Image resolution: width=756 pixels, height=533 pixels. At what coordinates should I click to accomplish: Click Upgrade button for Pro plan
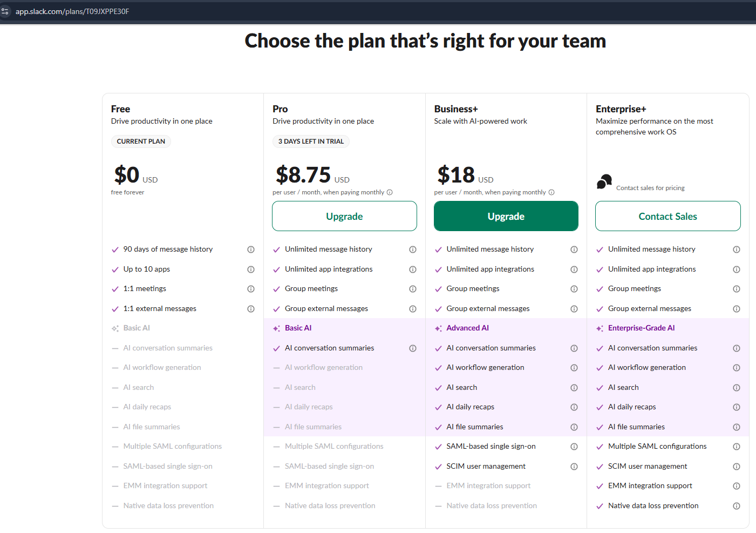pos(344,216)
